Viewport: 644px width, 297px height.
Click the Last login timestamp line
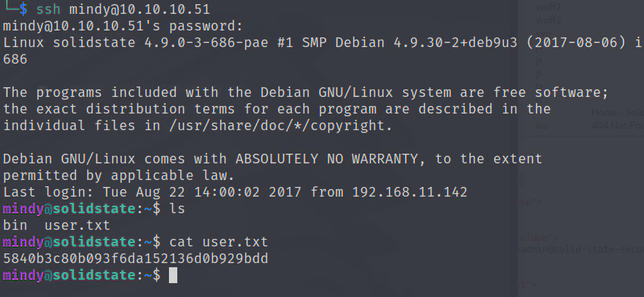[x=234, y=192]
